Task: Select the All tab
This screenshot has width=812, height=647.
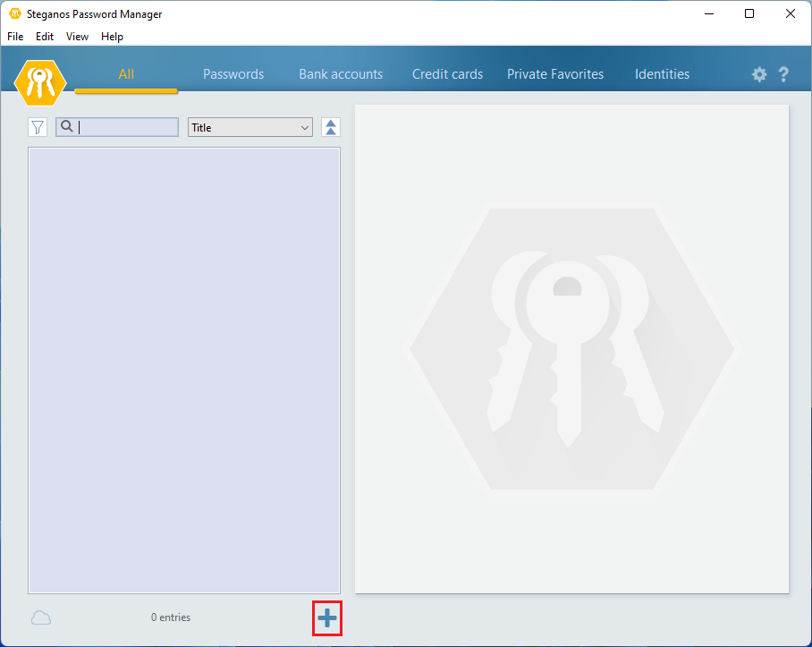Action: coord(126,74)
